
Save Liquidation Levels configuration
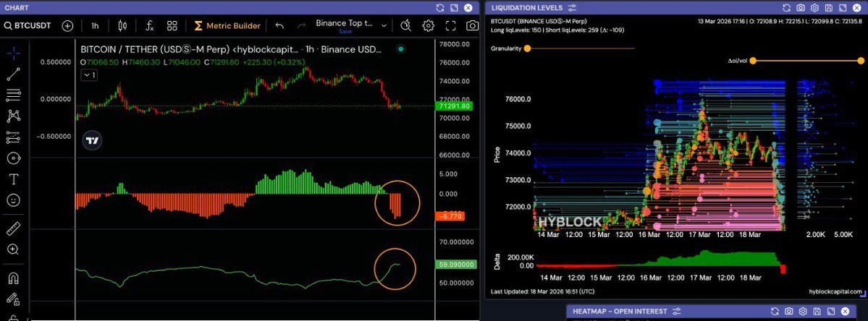[x=828, y=8]
